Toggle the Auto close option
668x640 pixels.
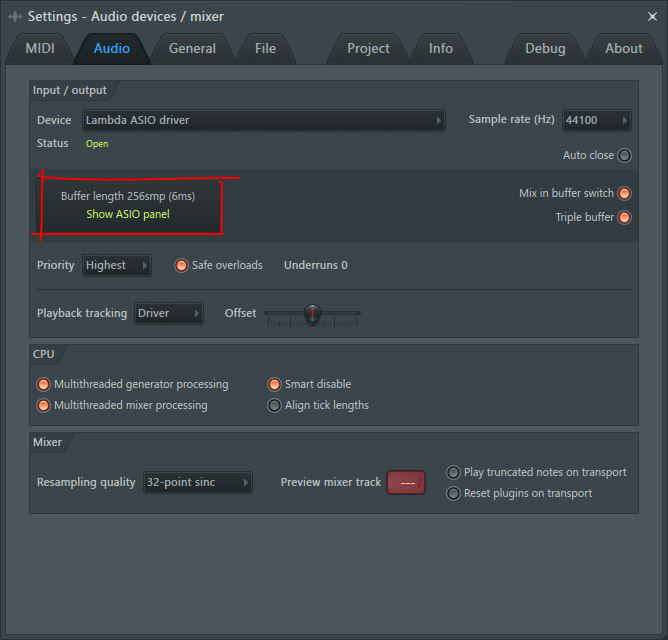(624, 155)
